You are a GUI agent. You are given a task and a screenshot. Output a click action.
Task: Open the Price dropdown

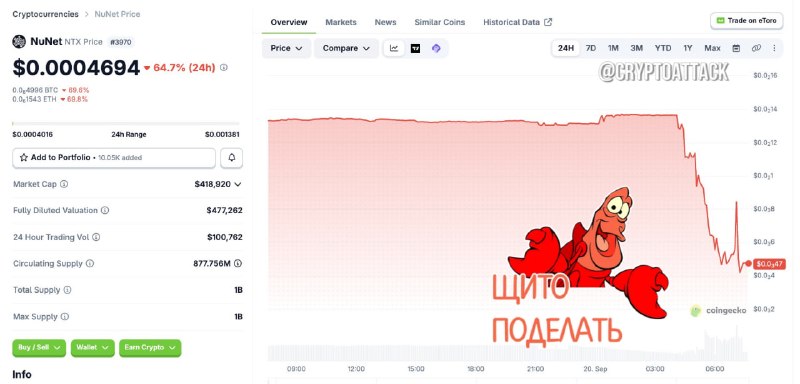pyautogui.click(x=286, y=48)
